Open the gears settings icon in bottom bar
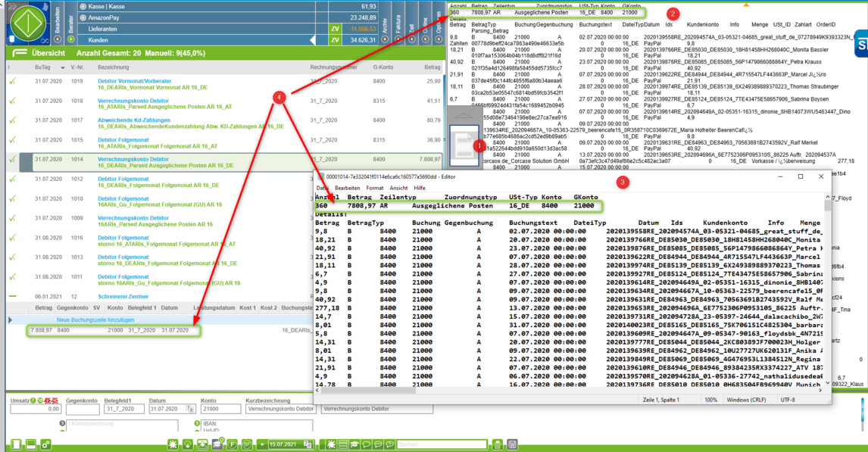 pos(45,444)
